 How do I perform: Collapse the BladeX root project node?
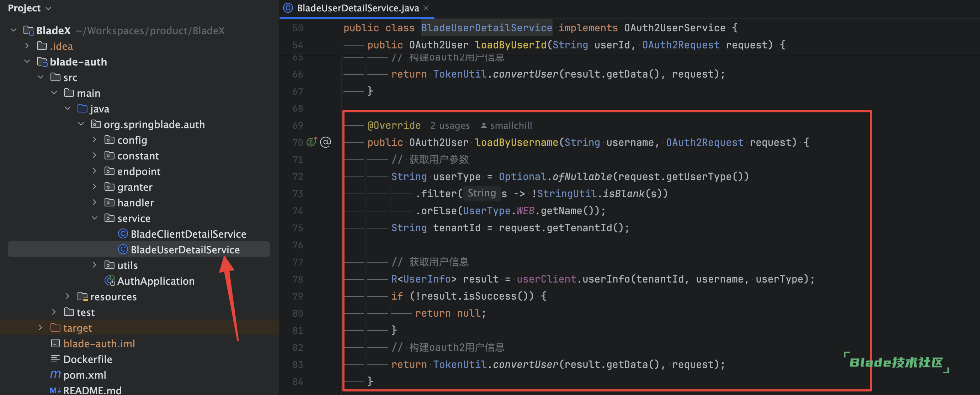click(x=14, y=30)
